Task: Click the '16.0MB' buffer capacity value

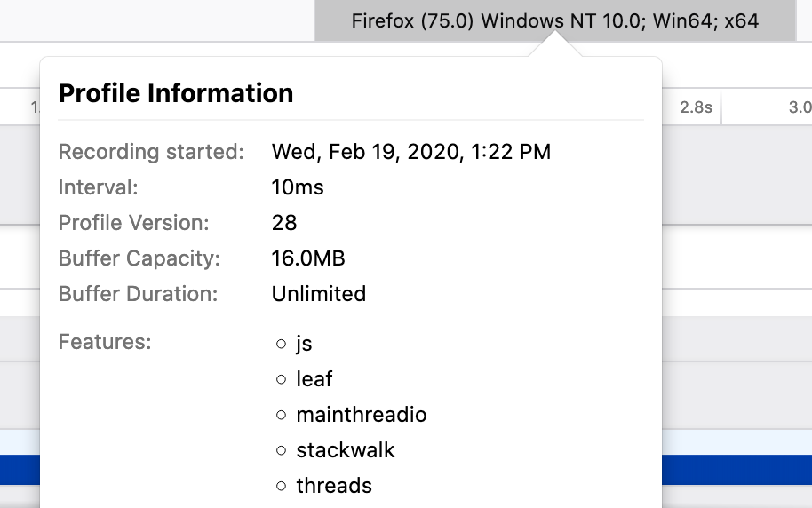Action: 308,258
